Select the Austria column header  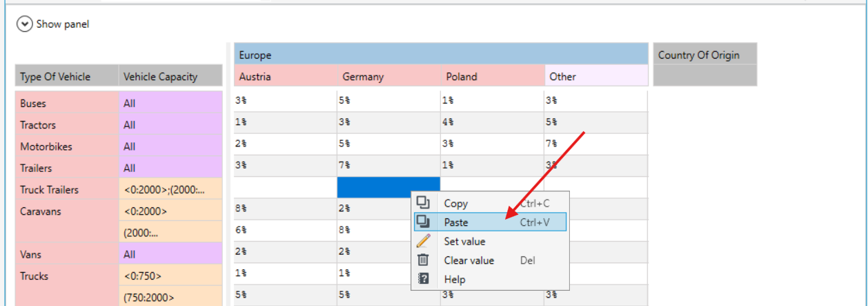286,77
